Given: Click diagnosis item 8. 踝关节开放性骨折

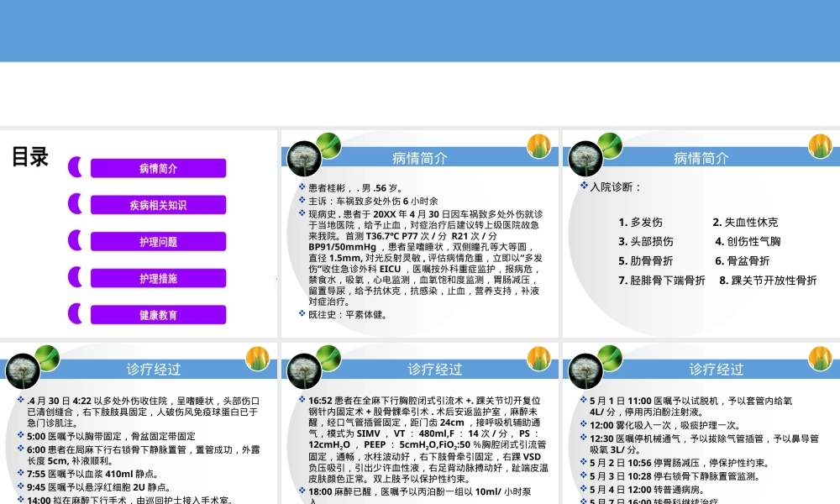Looking at the screenshot, I should (768, 280).
